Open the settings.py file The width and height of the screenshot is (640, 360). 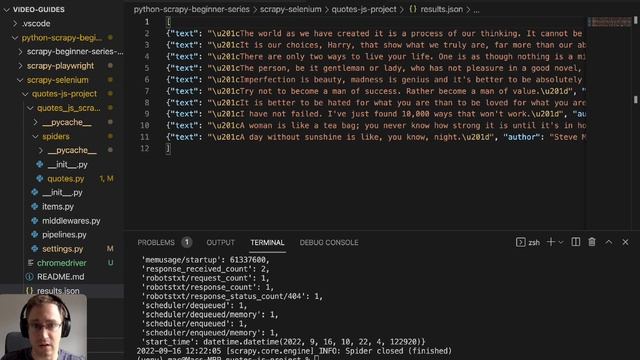(x=63, y=249)
